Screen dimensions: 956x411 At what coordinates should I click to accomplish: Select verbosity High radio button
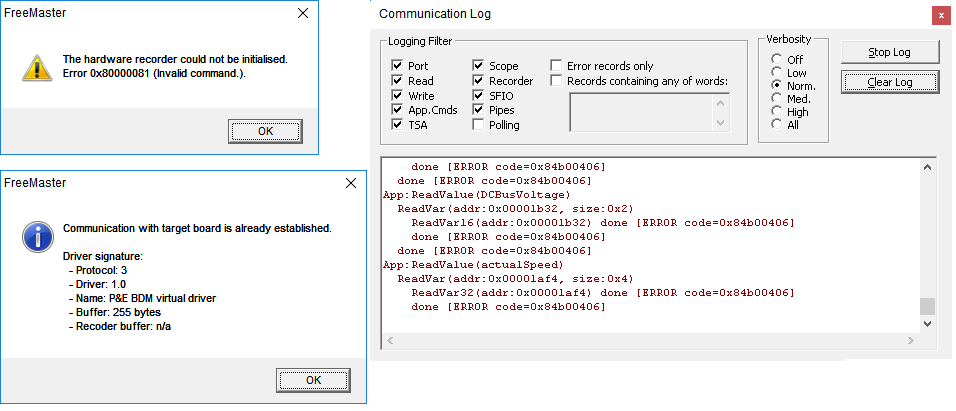[x=776, y=111]
